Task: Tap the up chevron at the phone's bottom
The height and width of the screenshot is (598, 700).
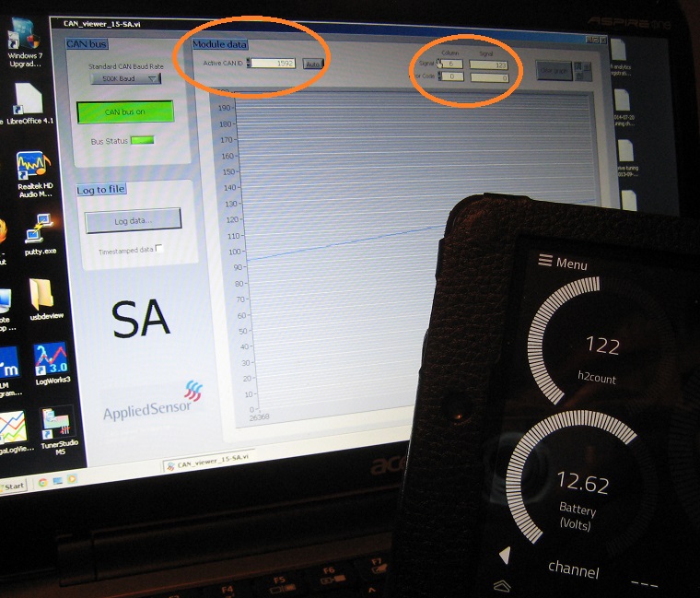Action: point(502,585)
